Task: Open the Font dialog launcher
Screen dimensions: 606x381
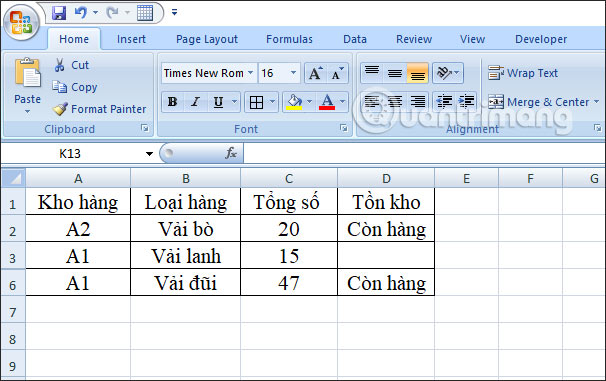Action: pos(343,128)
